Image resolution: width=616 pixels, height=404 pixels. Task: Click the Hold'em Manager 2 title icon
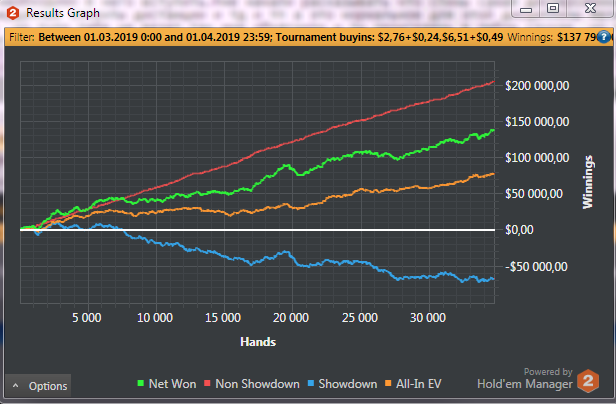coord(13,13)
